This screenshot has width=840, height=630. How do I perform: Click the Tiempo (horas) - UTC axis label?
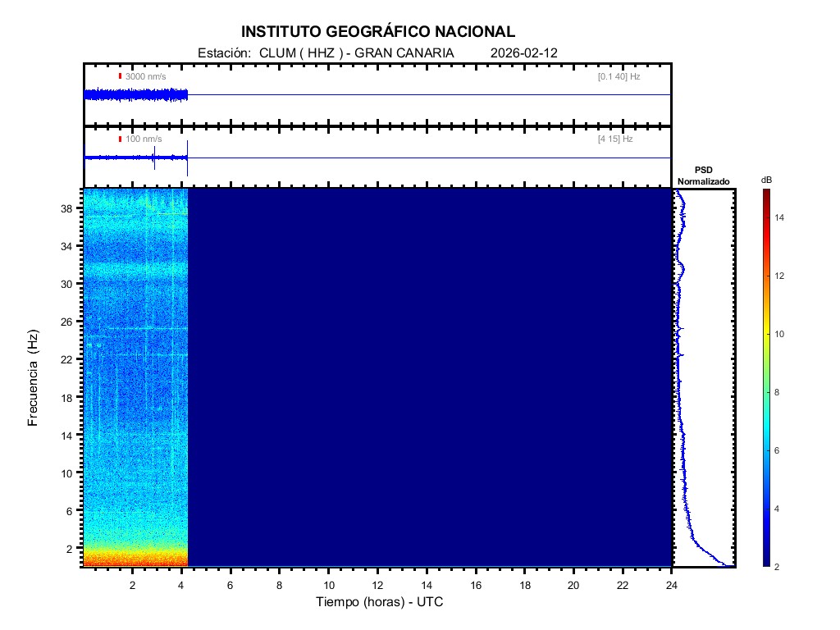(x=380, y=602)
